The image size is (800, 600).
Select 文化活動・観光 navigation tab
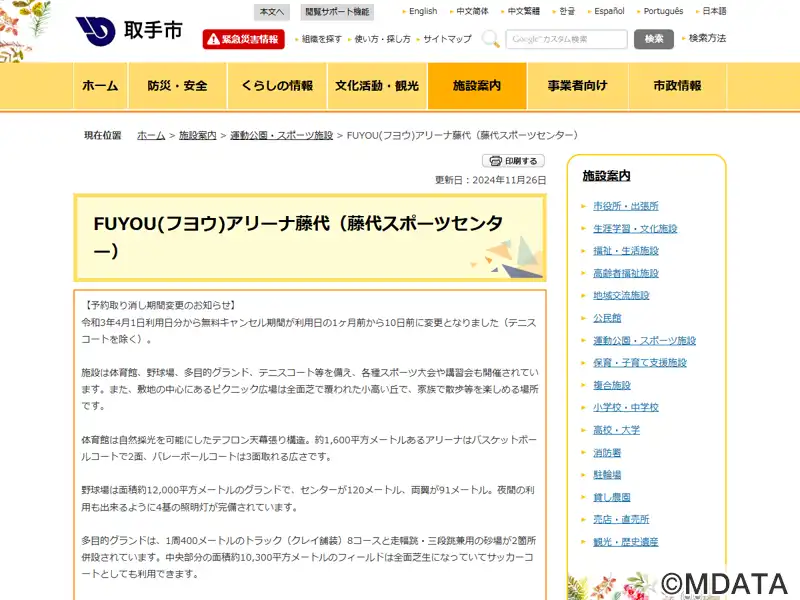pyautogui.click(x=377, y=86)
